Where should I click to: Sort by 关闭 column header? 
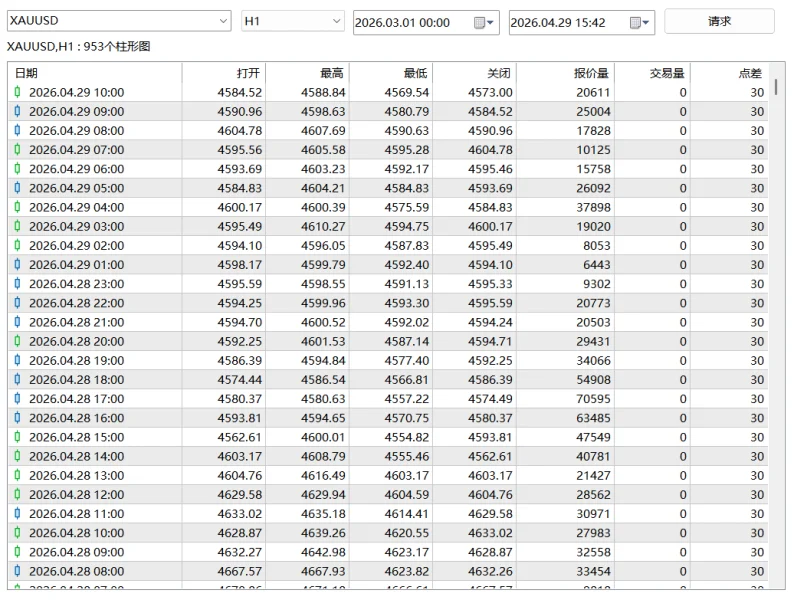click(x=474, y=73)
